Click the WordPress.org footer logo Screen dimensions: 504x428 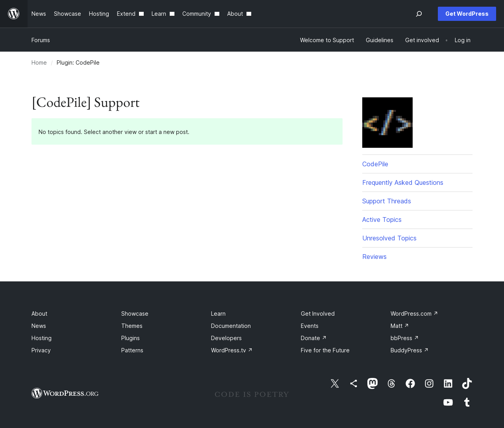click(x=65, y=393)
